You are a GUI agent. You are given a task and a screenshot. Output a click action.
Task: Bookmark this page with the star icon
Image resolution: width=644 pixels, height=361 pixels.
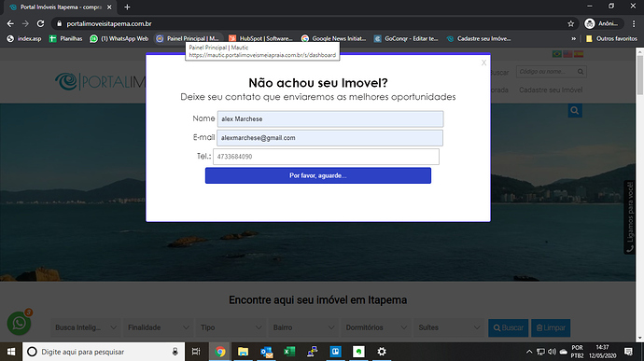click(570, 24)
